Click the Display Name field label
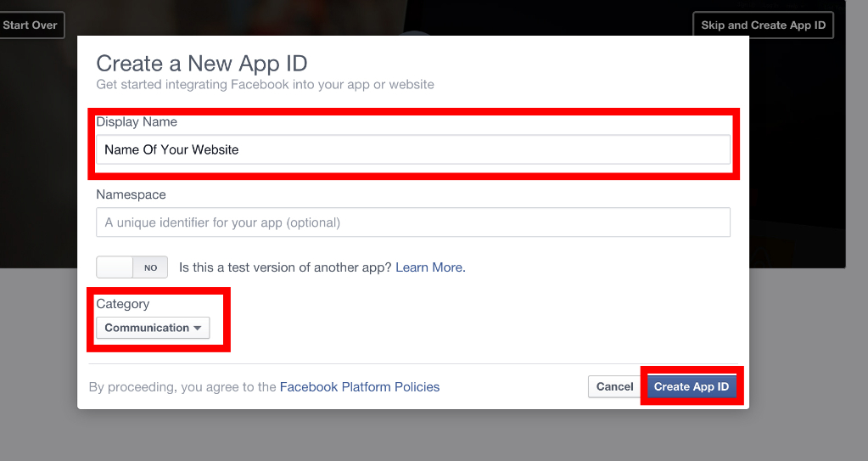 [137, 122]
